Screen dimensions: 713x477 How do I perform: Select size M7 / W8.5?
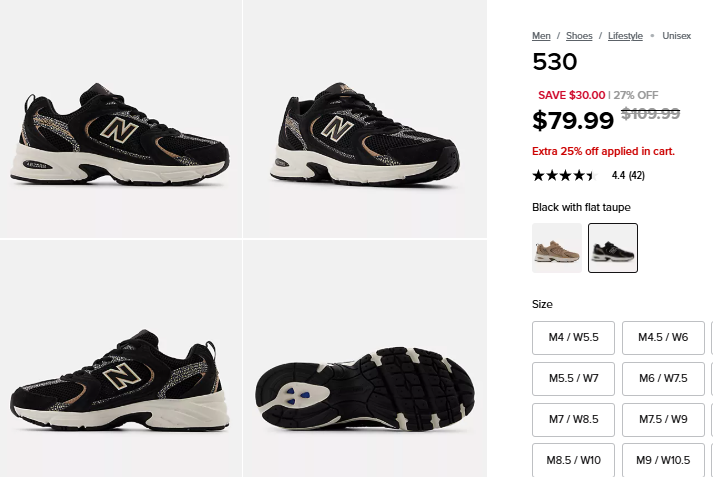click(573, 419)
